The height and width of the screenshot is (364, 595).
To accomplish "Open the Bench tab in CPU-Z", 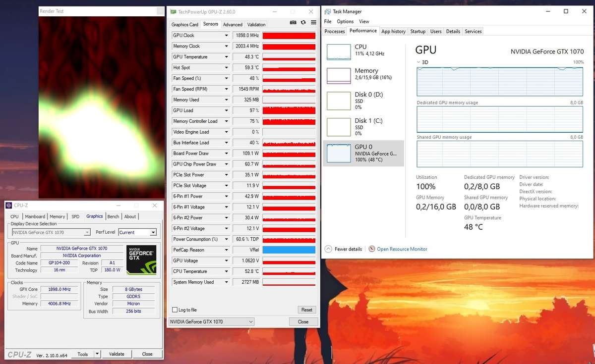I will pos(113,216).
